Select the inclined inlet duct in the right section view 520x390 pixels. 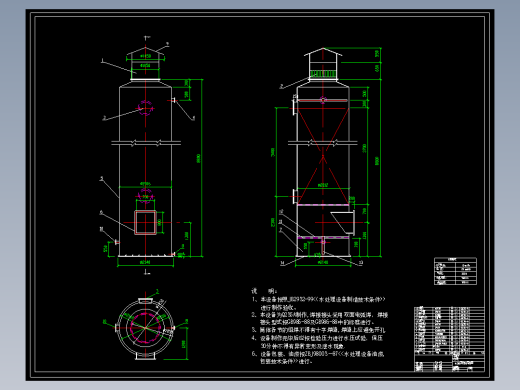(343, 223)
